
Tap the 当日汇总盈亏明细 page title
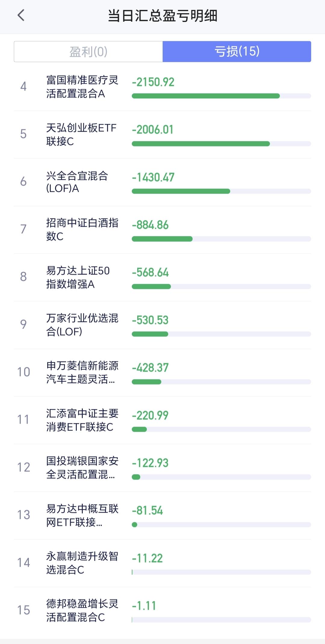[x=162, y=16]
